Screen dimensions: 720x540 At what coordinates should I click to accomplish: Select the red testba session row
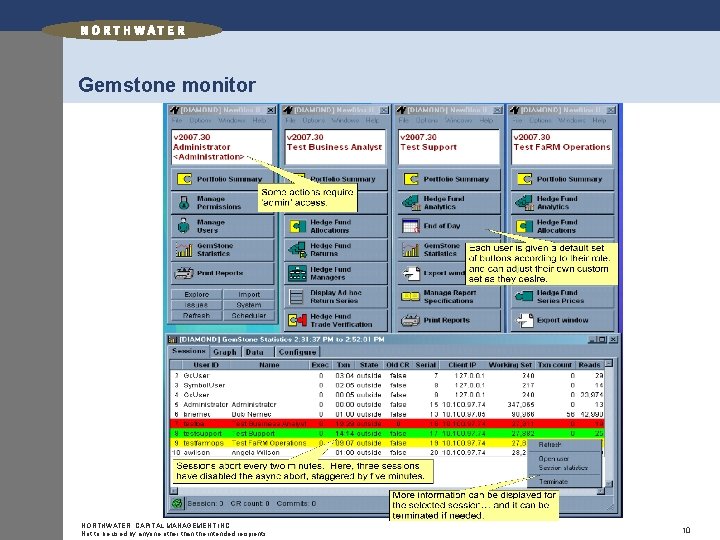click(387, 424)
